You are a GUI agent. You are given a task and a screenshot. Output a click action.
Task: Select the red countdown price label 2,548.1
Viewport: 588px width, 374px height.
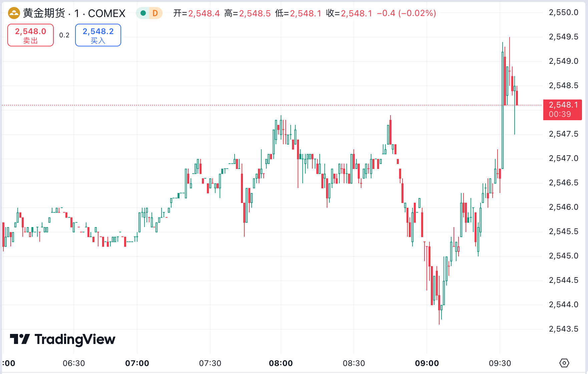click(x=562, y=110)
